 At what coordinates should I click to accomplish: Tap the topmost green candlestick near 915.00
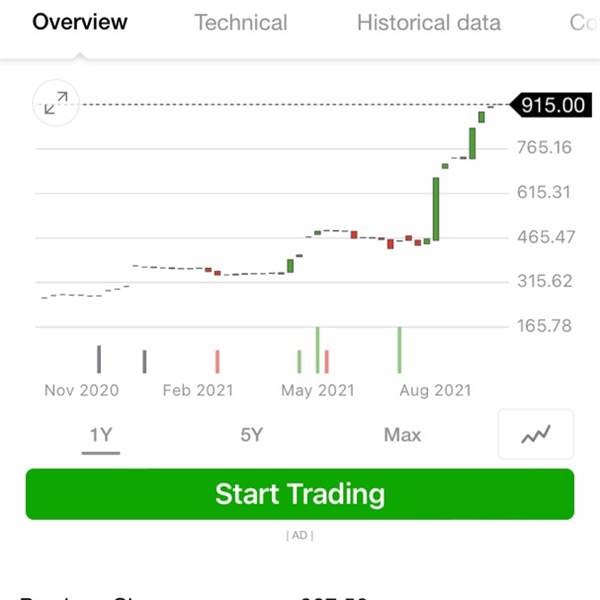coord(481,117)
